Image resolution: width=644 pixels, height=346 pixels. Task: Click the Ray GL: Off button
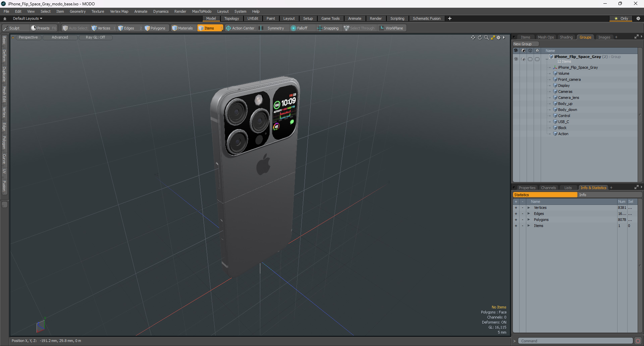(x=95, y=38)
